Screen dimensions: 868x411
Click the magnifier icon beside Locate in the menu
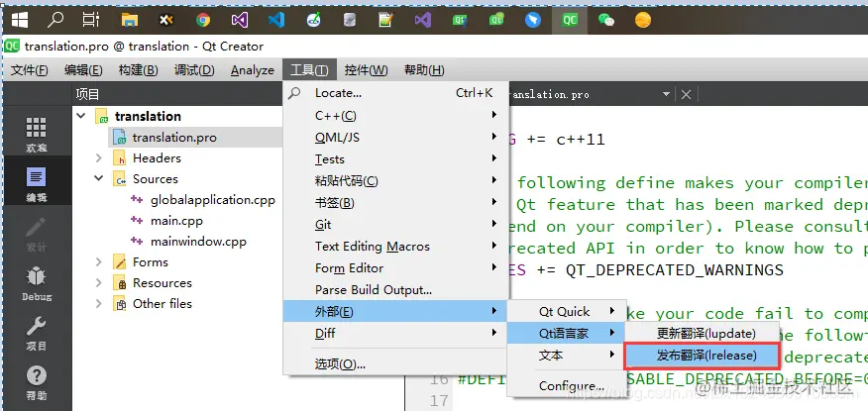click(294, 93)
